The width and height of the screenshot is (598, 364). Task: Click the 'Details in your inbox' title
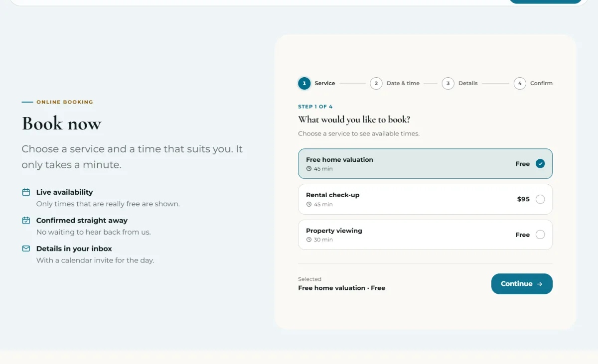[74, 248]
